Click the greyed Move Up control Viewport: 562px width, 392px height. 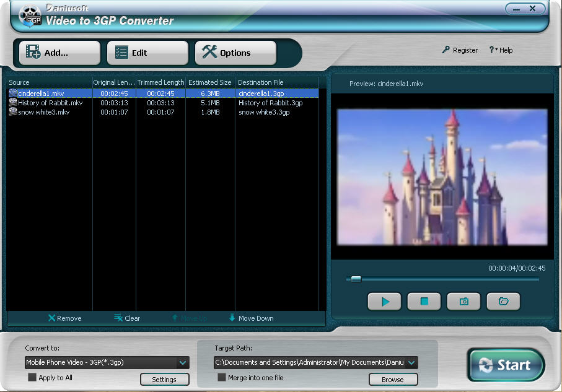(189, 318)
